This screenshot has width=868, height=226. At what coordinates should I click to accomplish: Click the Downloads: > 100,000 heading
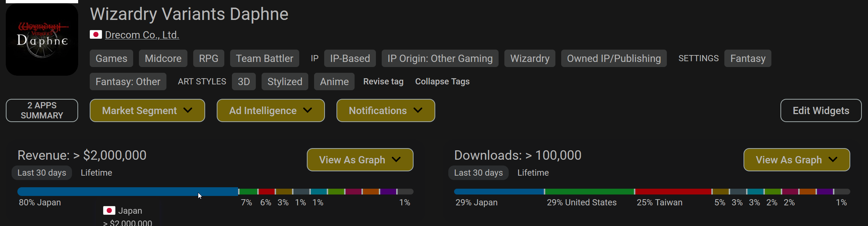[x=518, y=155]
